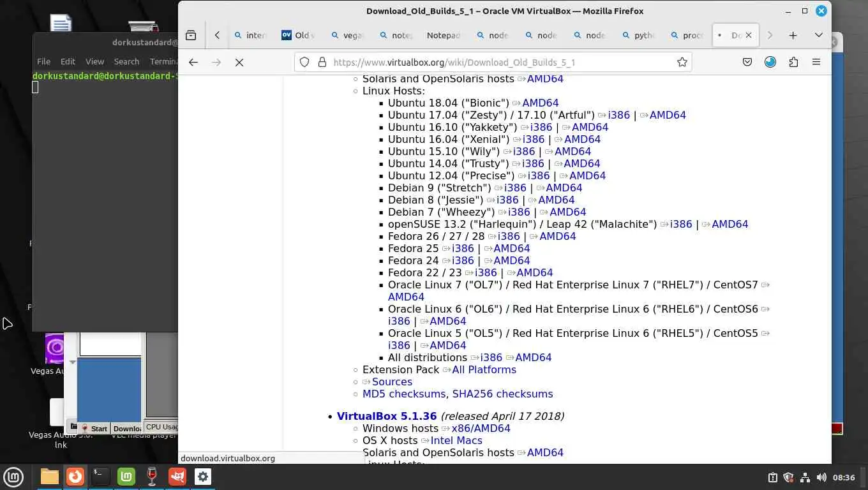Click AMD64 link for Ubuntu 12.04 Precise

tap(587, 175)
